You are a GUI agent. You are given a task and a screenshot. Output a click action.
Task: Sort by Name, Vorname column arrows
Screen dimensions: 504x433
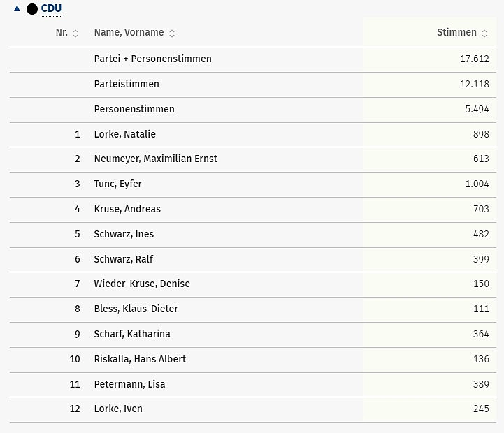172,33
